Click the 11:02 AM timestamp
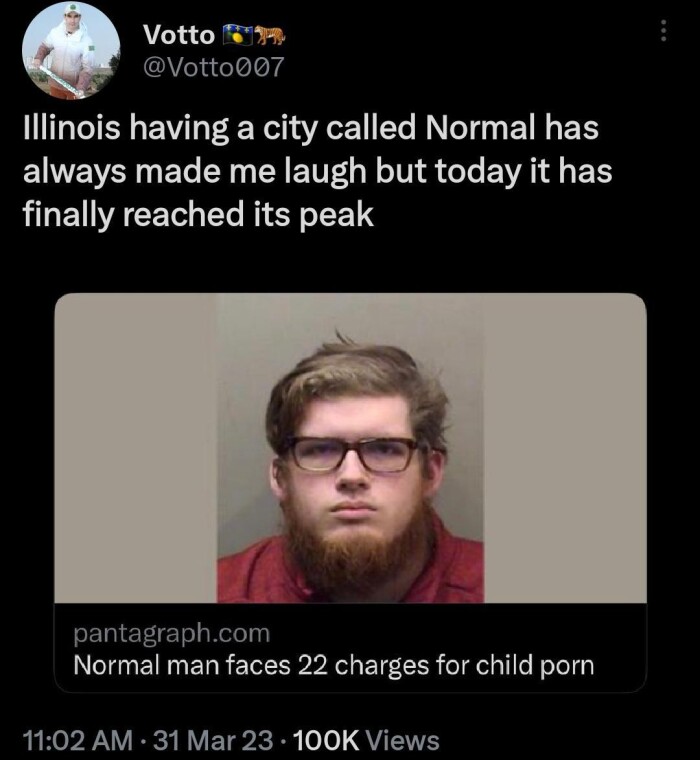 (x=76, y=740)
